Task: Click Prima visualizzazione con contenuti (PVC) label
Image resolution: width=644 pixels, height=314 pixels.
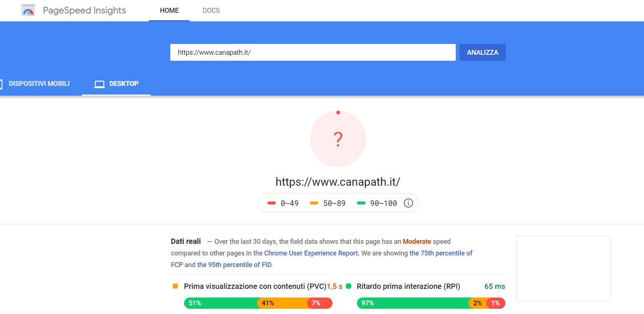Action: point(255,286)
